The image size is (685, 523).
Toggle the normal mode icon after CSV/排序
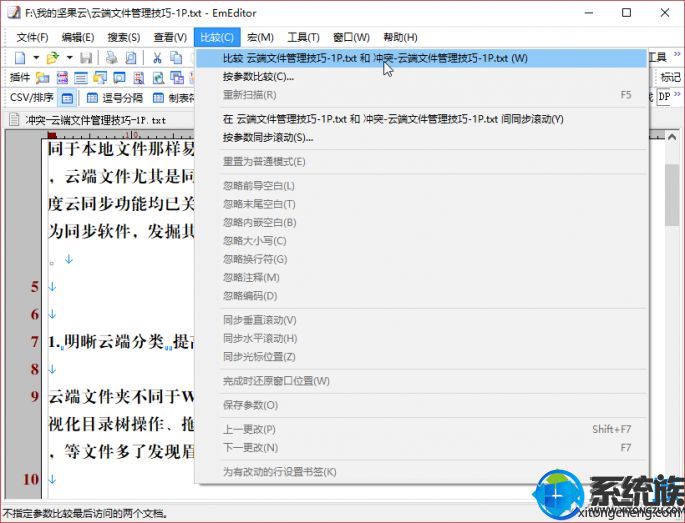pos(67,98)
